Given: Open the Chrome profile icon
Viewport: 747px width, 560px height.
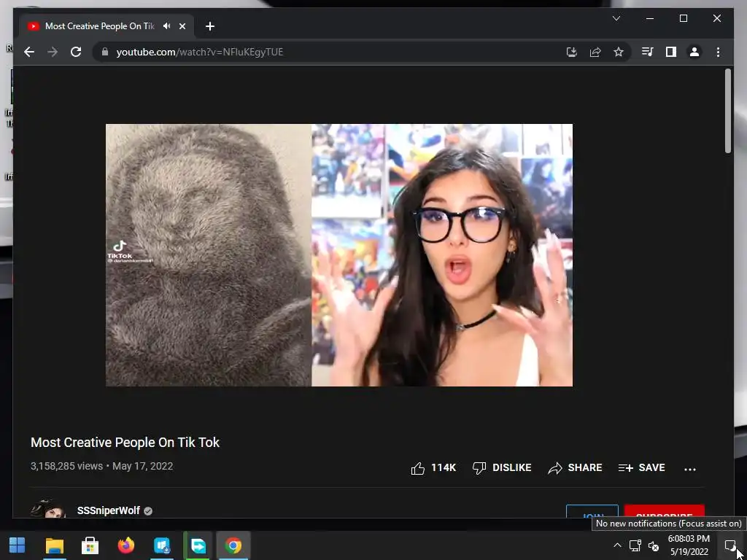Looking at the screenshot, I should pyautogui.click(x=694, y=52).
